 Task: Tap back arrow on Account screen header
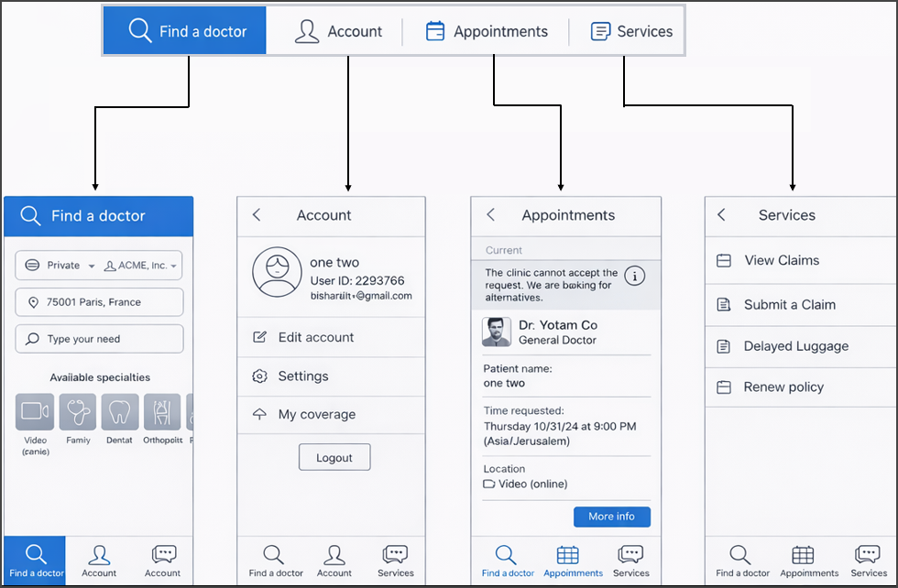(257, 214)
